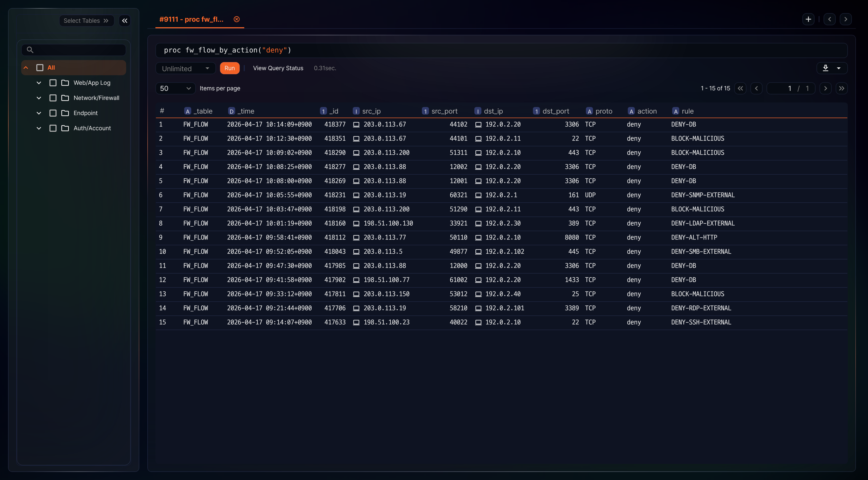
Task: Switch to the #9111 proc fw_fl tab
Action: click(x=191, y=19)
